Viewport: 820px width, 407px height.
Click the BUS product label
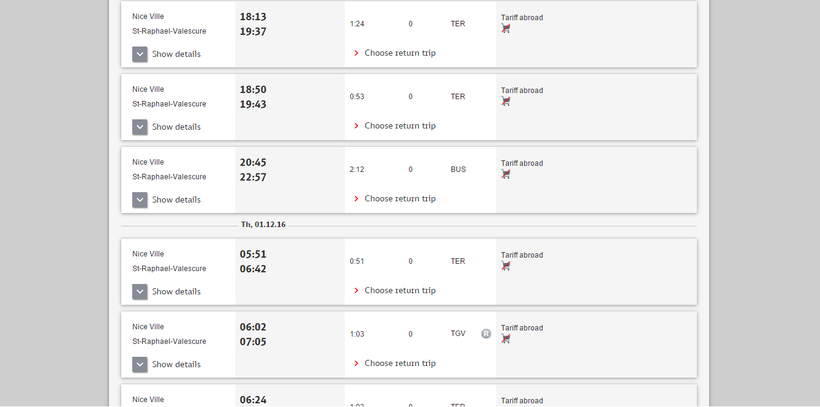tap(458, 170)
